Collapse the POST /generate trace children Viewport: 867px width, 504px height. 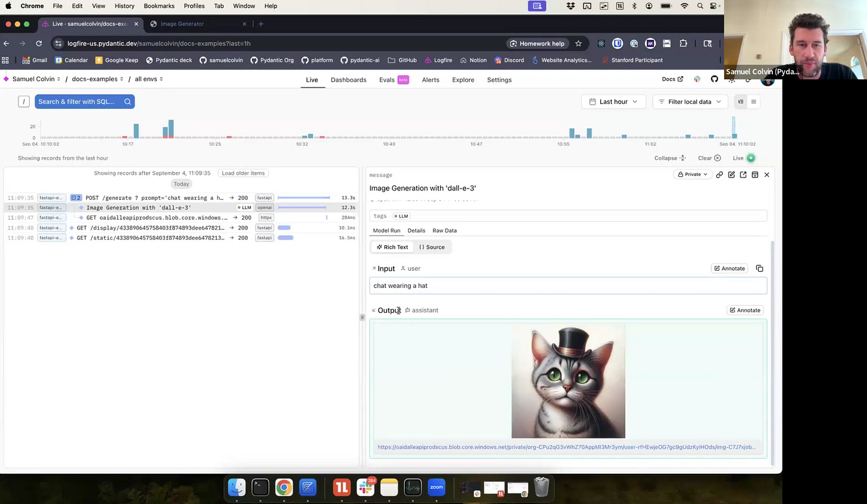click(x=76, y=198)
